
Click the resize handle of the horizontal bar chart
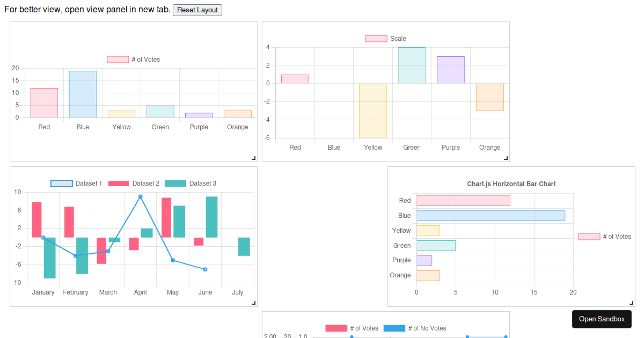click(x=632, y=304)
